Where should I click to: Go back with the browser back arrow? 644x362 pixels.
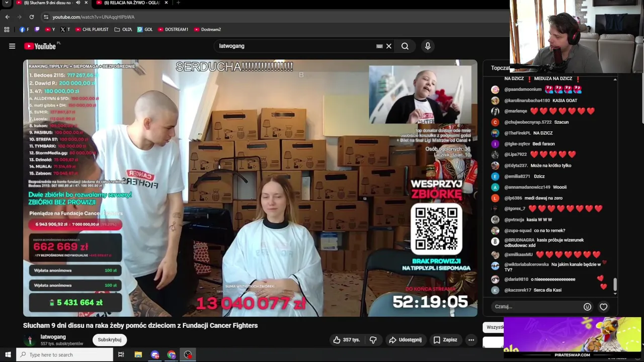coord(7,17)
